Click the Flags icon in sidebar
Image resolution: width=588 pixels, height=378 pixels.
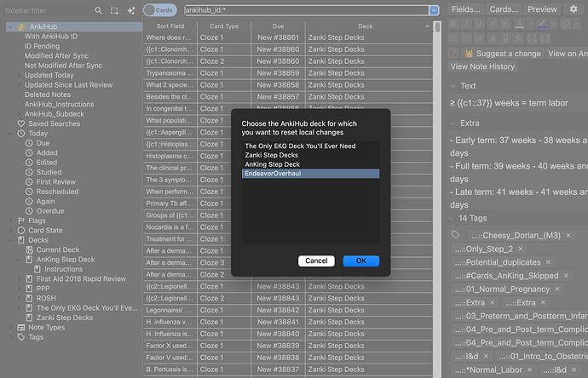(x=21, y=220)
